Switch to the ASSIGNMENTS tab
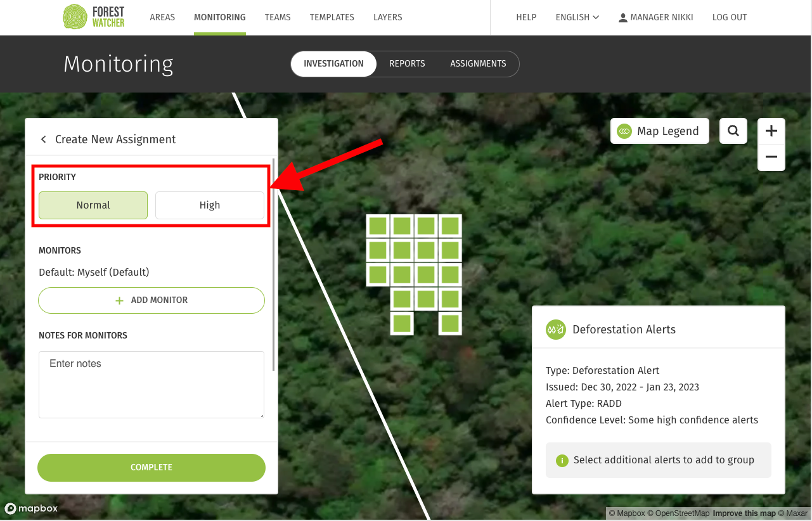The height and width of the screenshot is (521, 812). tap(478, 63)
